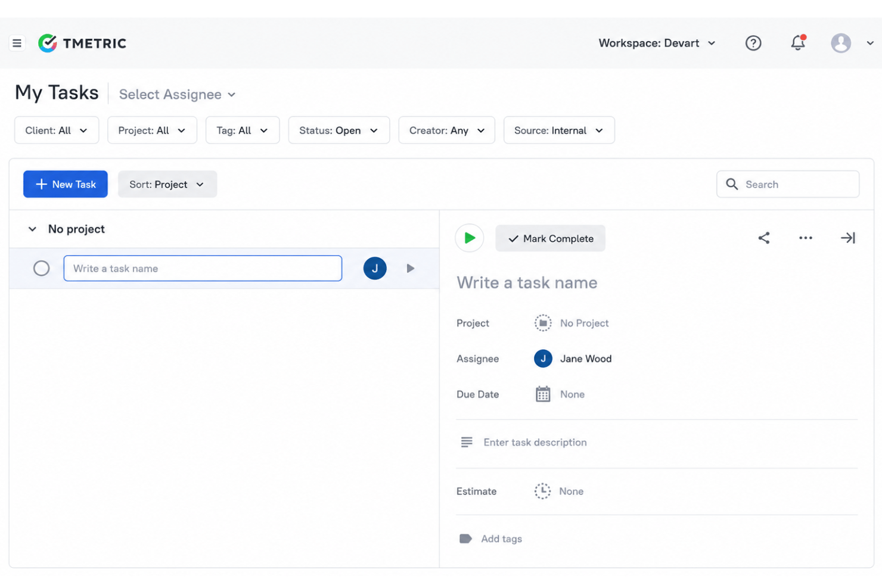Click the No project group label
Viewport: 882px width, 588px height.
(x=76, y=229)
